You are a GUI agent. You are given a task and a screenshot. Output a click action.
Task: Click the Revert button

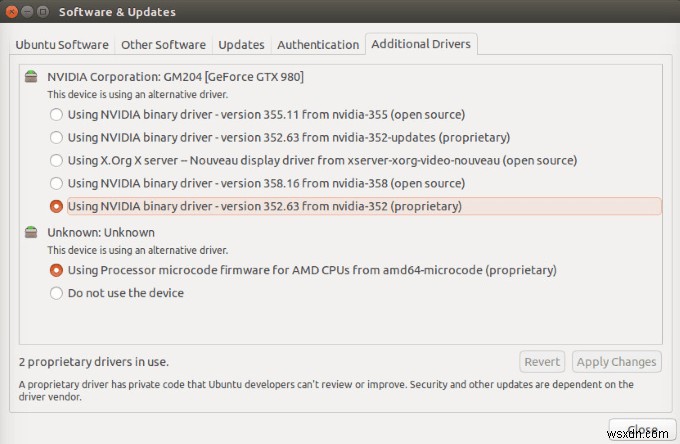(x=542, y=362)
